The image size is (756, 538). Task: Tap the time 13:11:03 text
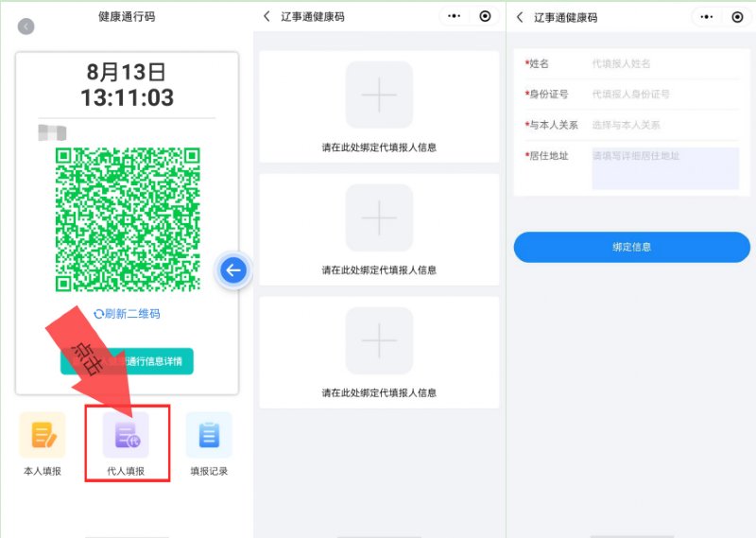(128, 97)
